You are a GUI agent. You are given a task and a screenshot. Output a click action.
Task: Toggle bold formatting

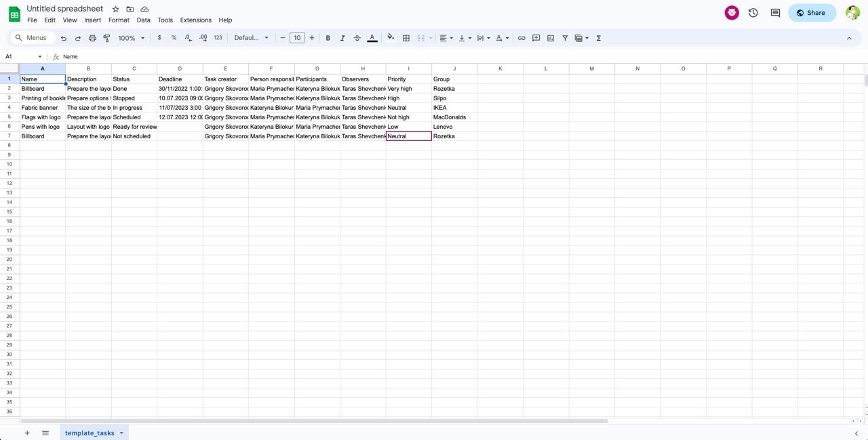(328, 38)
